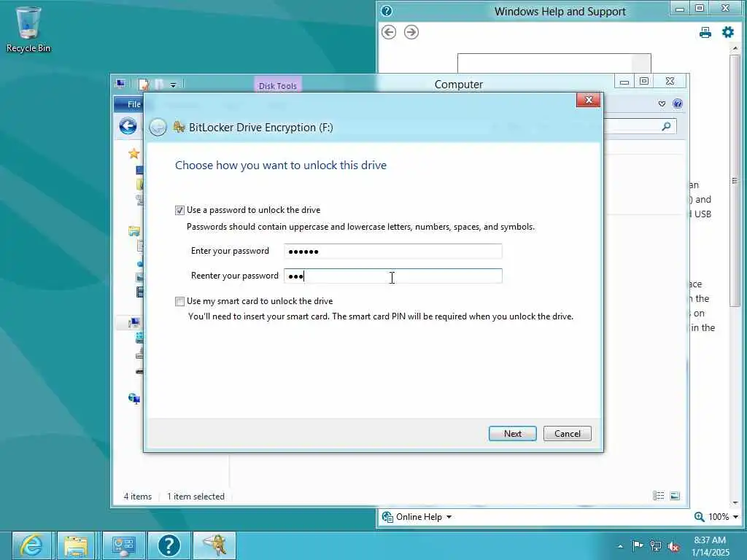Cancel the BitLocker Drive Encryption wizard

click(x=567, y=433)
